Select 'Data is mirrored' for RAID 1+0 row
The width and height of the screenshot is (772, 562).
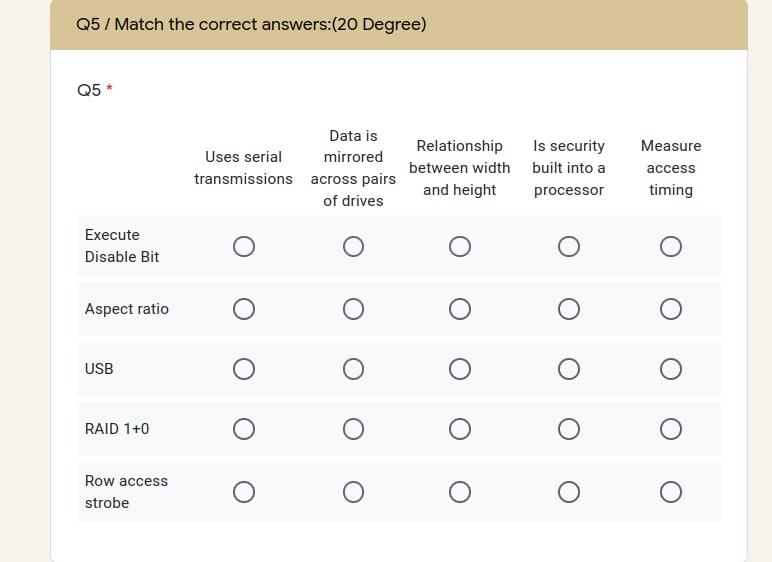(353, 429)
